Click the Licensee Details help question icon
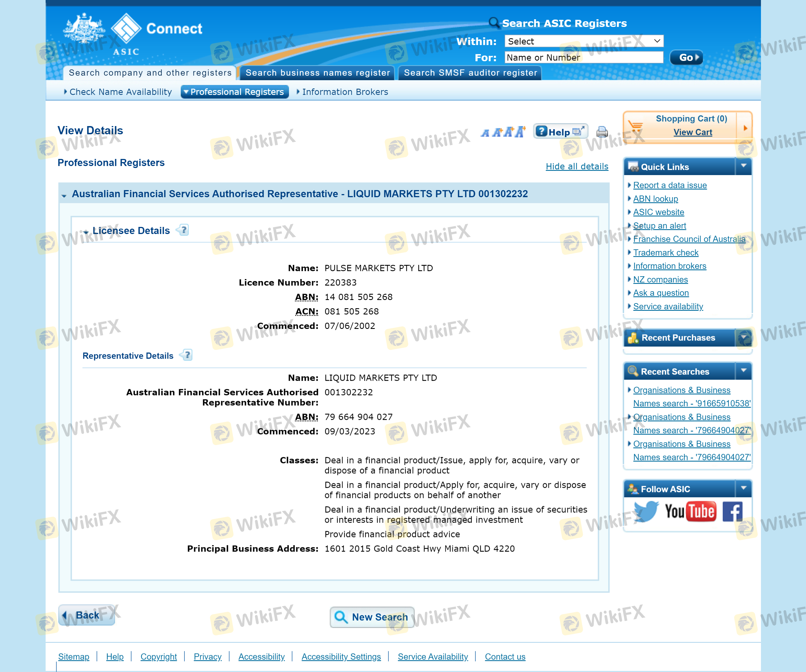This screenshot has height=672, width=806. pos(184,230)
